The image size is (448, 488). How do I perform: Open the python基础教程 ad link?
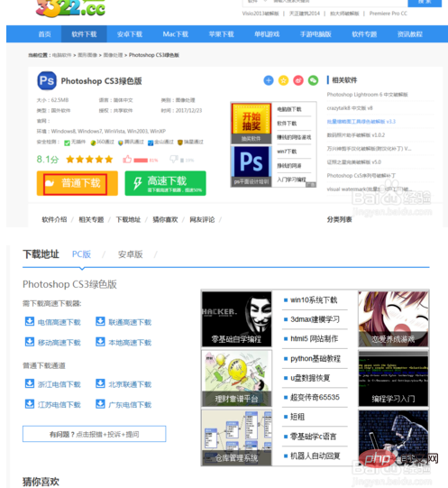point(315,358)
